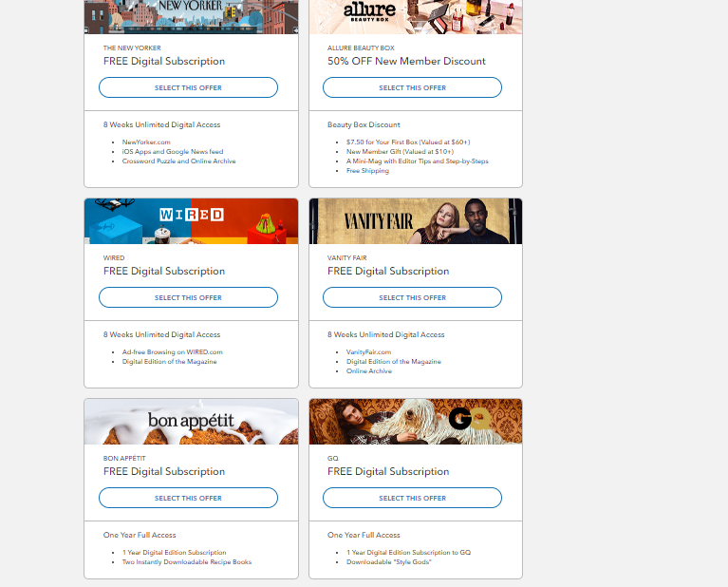Viewport: 728px width, 587px height.
Task: Select the GQ offer button
Action: point(412,498)
